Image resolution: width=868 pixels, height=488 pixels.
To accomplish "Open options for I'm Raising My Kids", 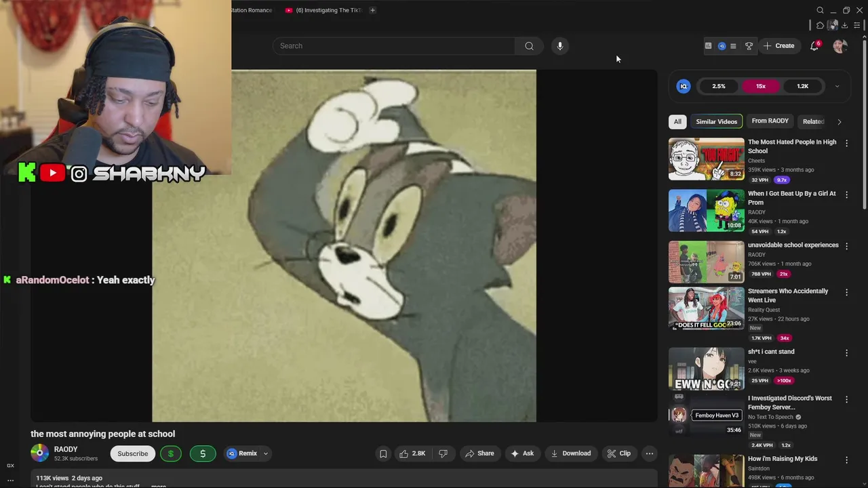I will coord(846,460).
